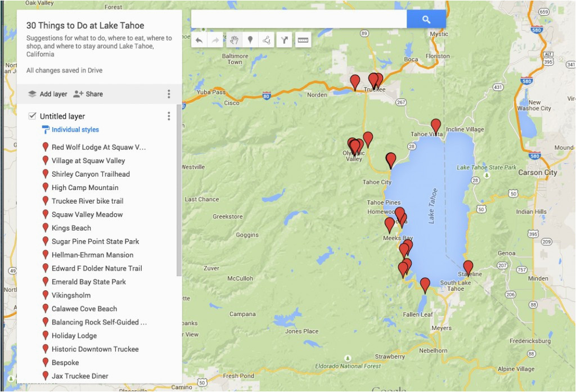Viewport: 576px width, 392px height.
Task: Click the pin icon beside Kings Beach
Action: [x=46, y=228]
